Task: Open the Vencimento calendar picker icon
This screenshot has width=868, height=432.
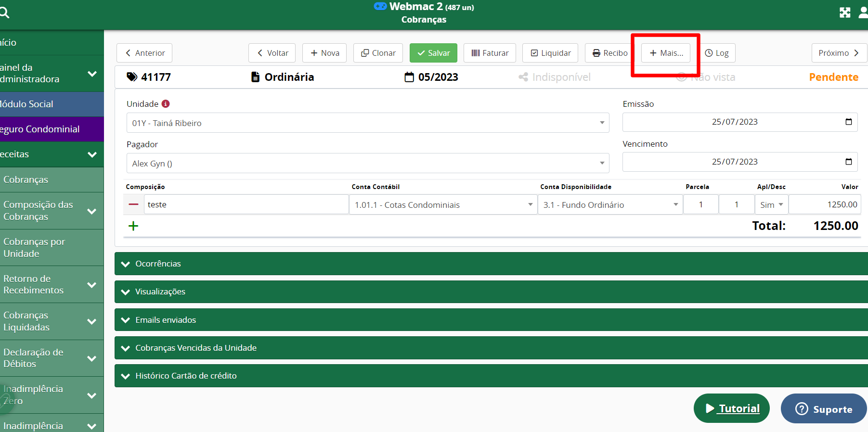Action: (x=848, y=162)
